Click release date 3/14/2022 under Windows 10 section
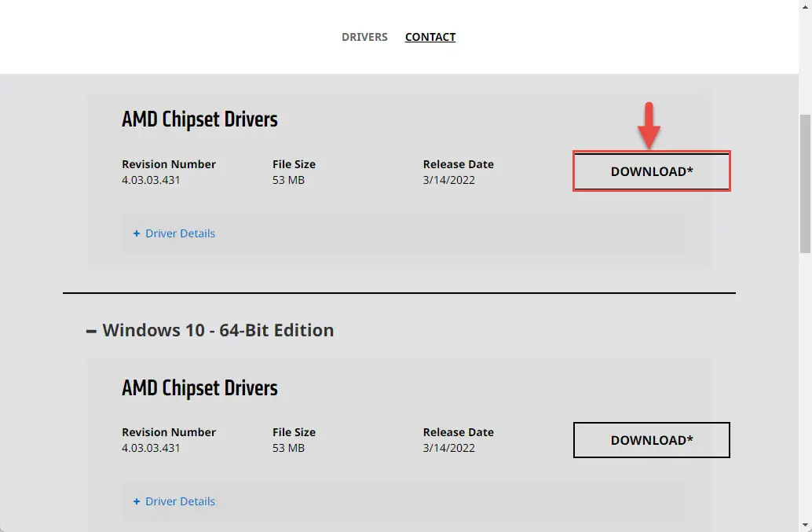This screenshot has width=812, height=532. tap(448, 448)
